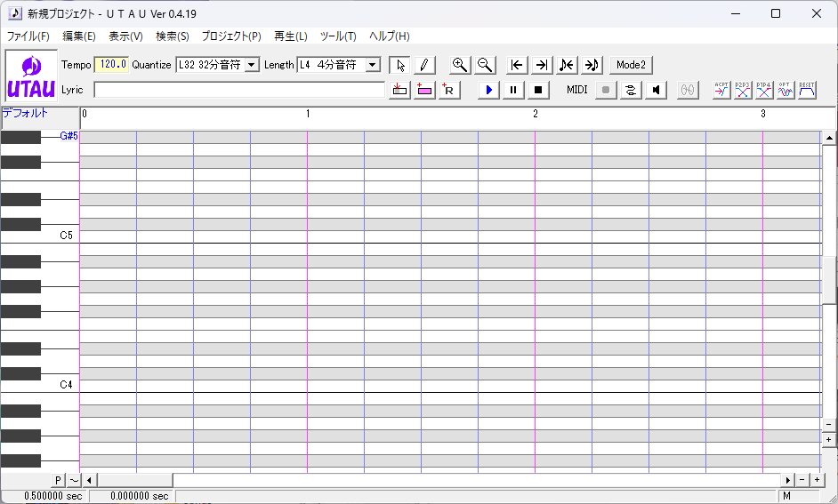
Task: Click measure 3 on the ruler
Action: [763, 114]
